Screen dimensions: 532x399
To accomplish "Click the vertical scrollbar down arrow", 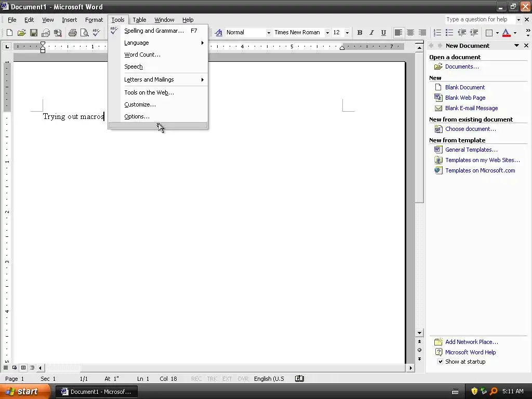I will click(x=419, y=333).
